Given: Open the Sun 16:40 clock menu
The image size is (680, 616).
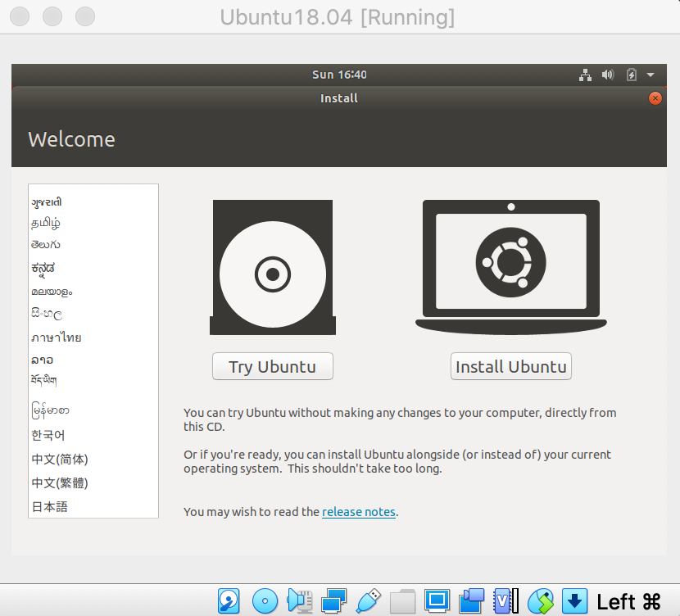Looking at the screenshot, I should point(339,75).
